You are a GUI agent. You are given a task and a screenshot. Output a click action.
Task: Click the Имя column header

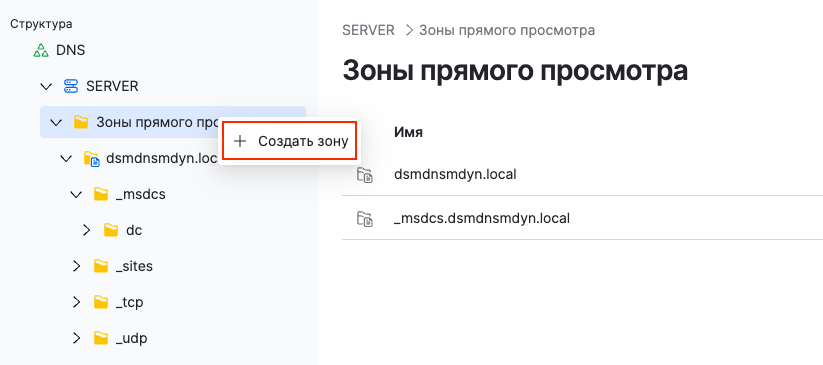click(408, 132)
